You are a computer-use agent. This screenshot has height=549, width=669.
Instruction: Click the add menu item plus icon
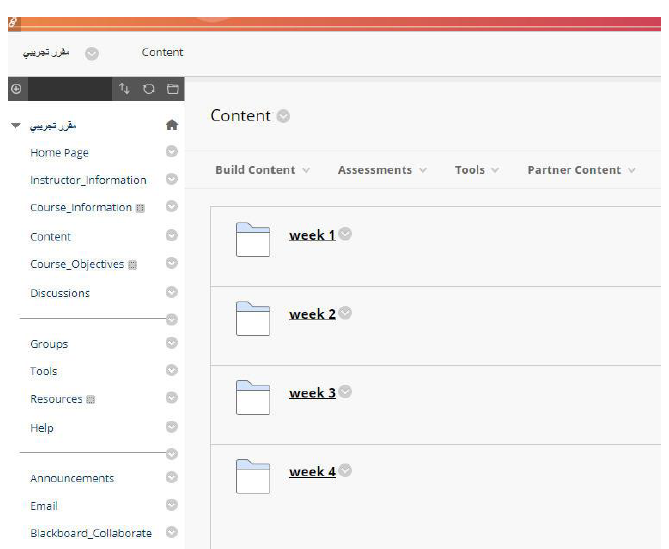tap(17, 89)
